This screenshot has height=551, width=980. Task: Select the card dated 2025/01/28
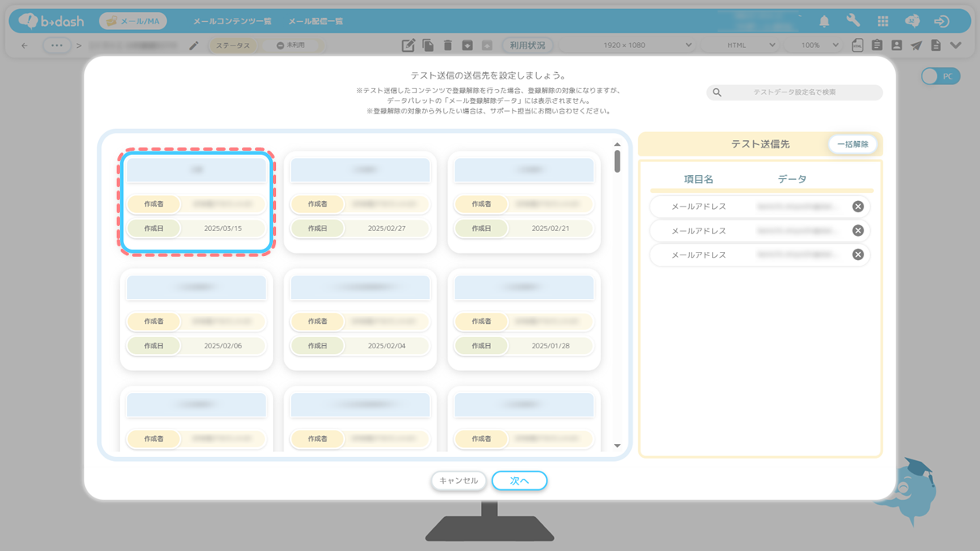tap(524, 319)
